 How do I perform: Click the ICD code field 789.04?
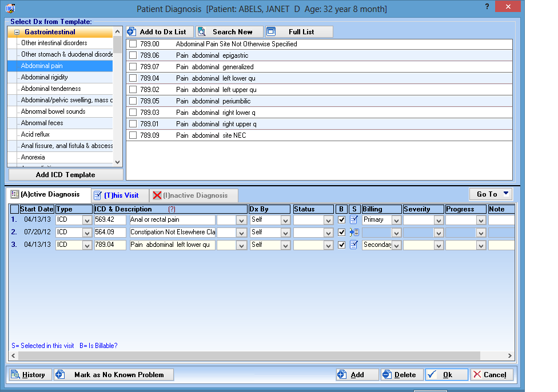tap(110, 245)
